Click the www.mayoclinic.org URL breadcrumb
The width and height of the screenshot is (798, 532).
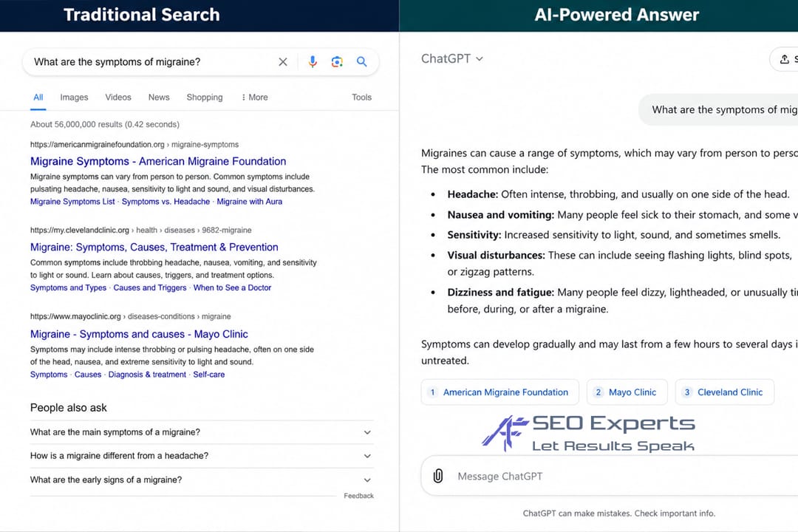click(x=130, y=316)
